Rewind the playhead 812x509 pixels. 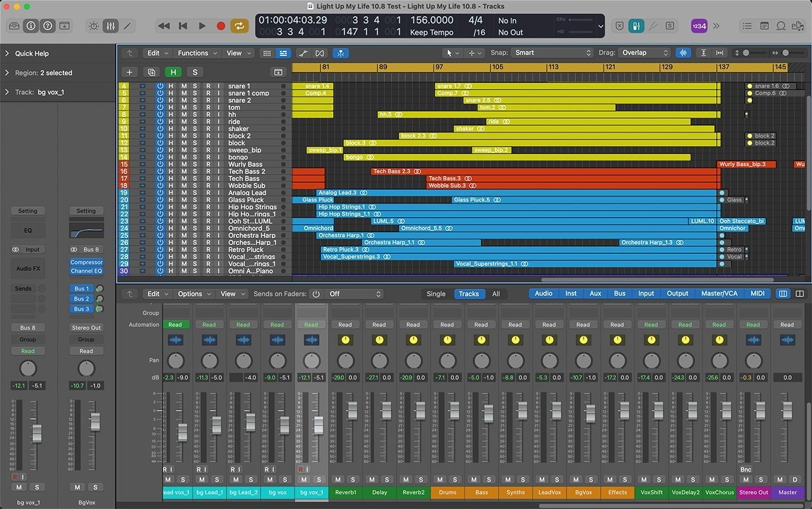[164, 26]
